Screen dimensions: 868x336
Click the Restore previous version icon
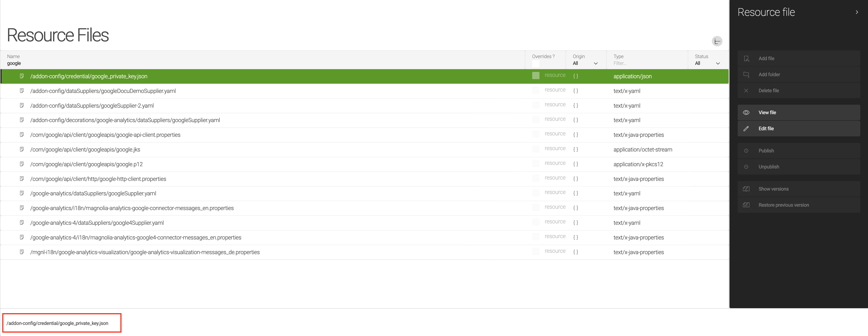pos(746,205)
